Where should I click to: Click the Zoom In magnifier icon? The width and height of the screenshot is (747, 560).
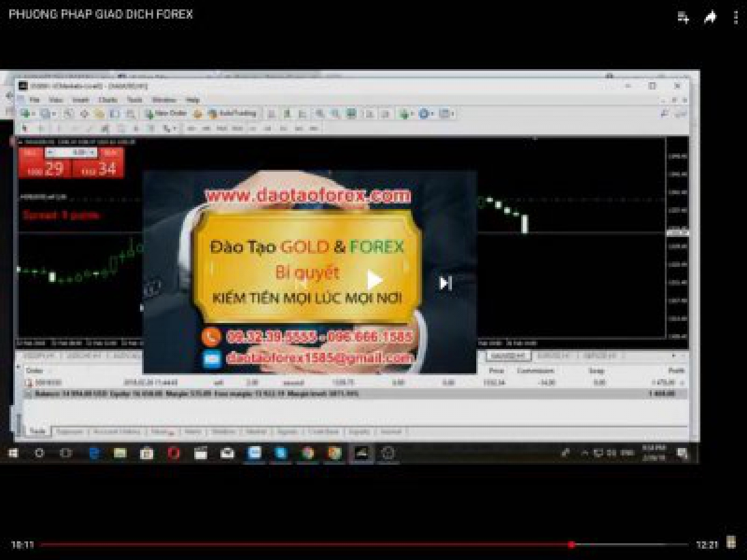319,114
